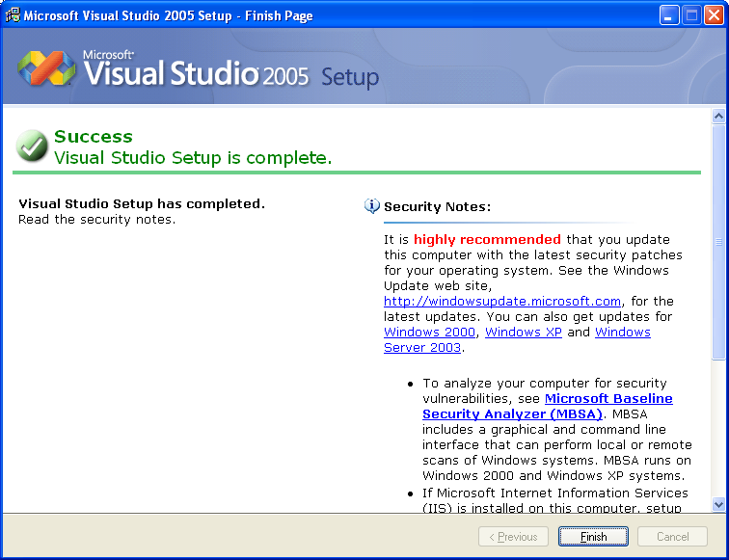This screenshot has height=560, width=729.
Task: Click the green Success checkmark icon
Action: click(32, 147)
